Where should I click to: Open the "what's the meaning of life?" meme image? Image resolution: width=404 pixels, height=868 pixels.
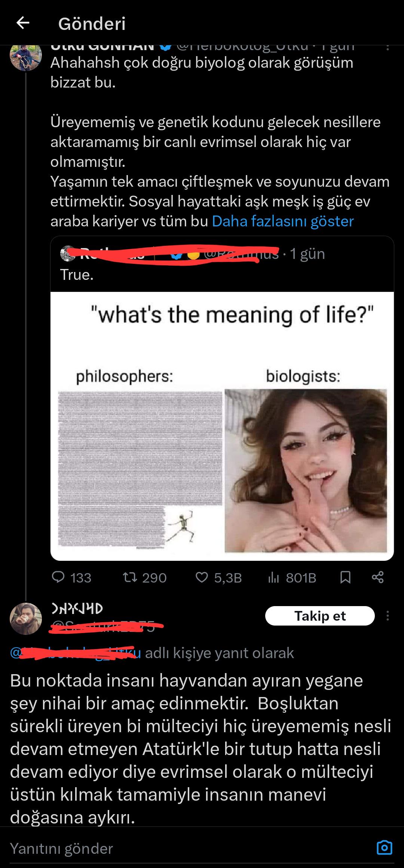(x=222, y=426)
